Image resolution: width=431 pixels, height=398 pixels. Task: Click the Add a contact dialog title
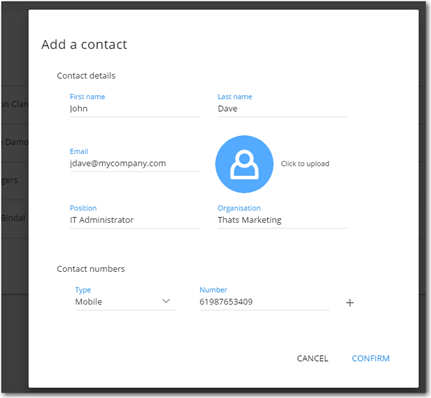84,44
